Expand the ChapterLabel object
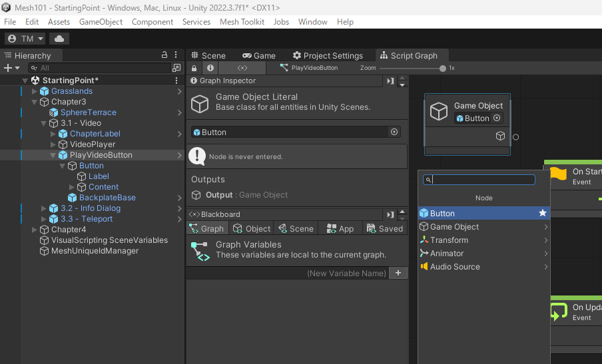 pyautogui.click(x=53, y=134)
